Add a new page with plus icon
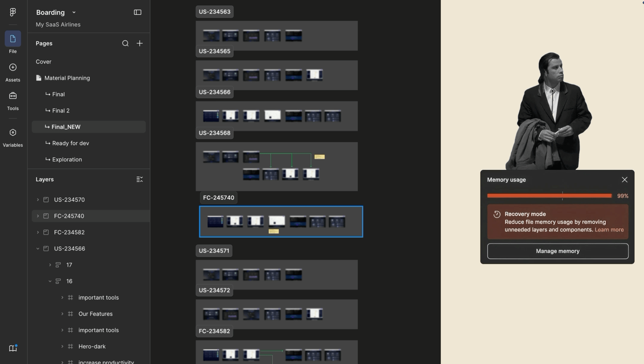The width and height of the screenshot is (644, 364). (140, 43)
